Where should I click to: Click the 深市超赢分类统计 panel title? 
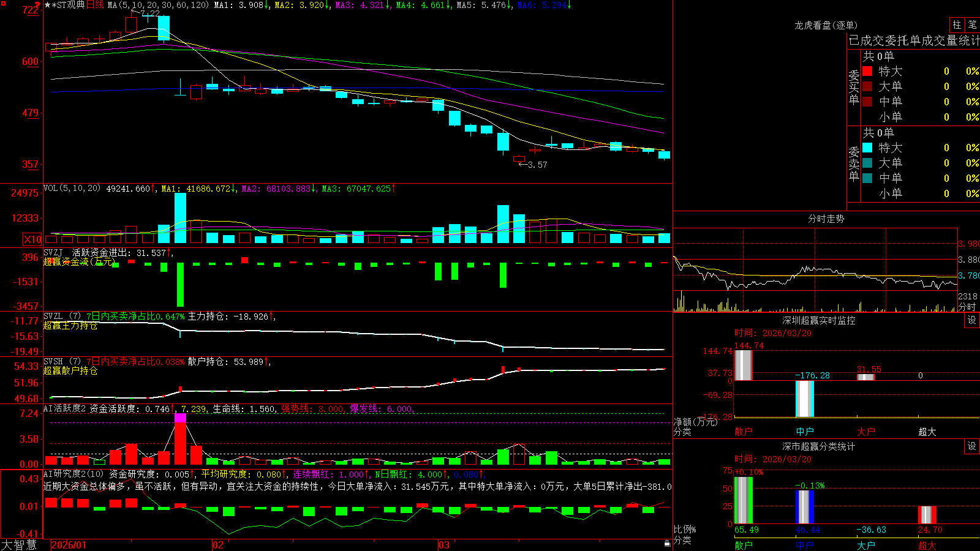click(x=819, y=446)
